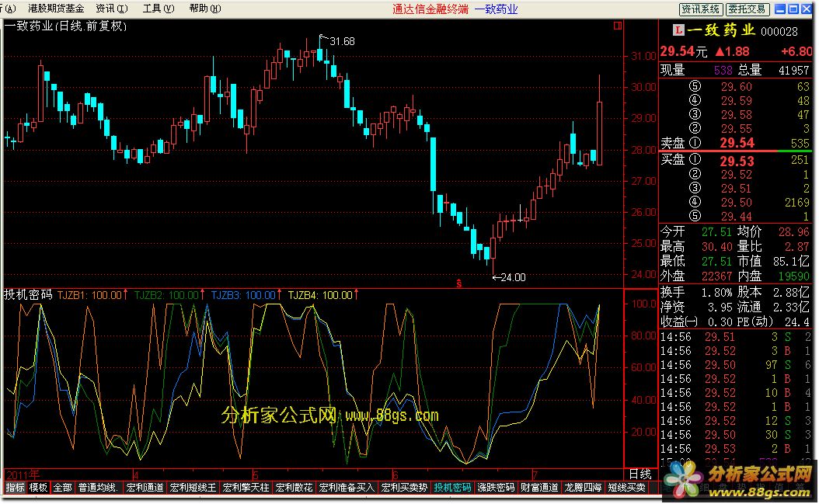
Task: Click the current price 29.54元
Action: pos(684,51)
